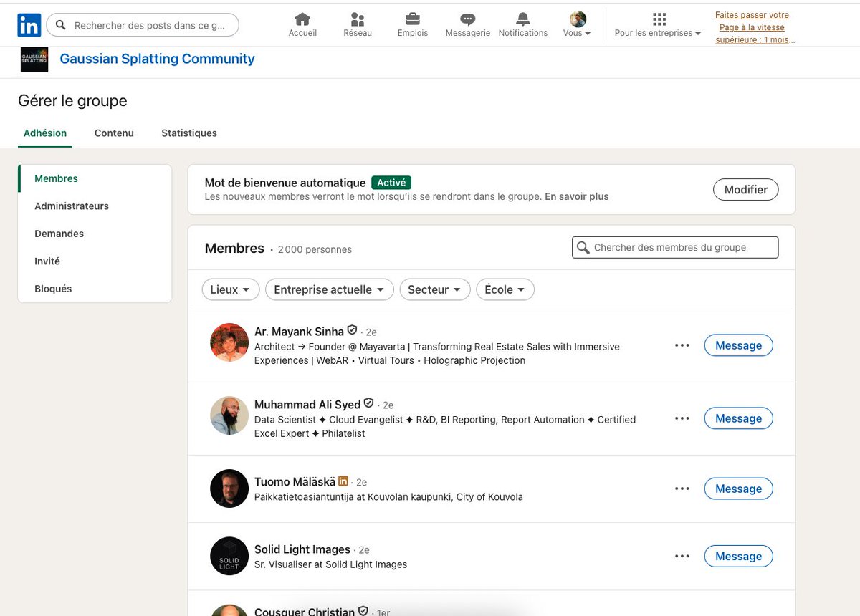Open Tuomo Mäläskä's profile name

coord(295,482)
